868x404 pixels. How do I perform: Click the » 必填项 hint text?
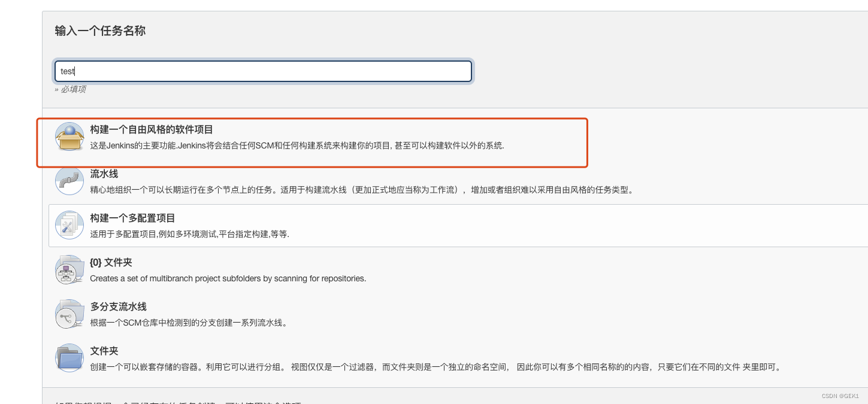coord(70,89)
